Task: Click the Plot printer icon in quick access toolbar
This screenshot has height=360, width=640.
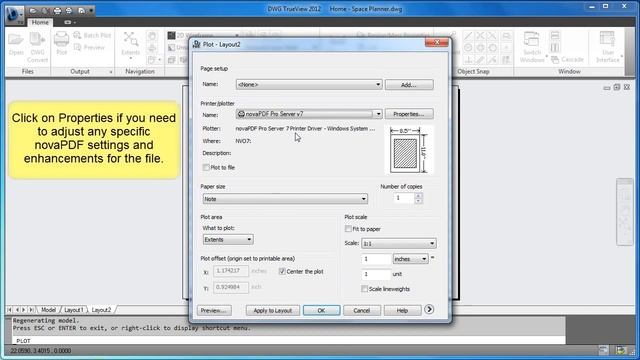Action: click(57, 10)
